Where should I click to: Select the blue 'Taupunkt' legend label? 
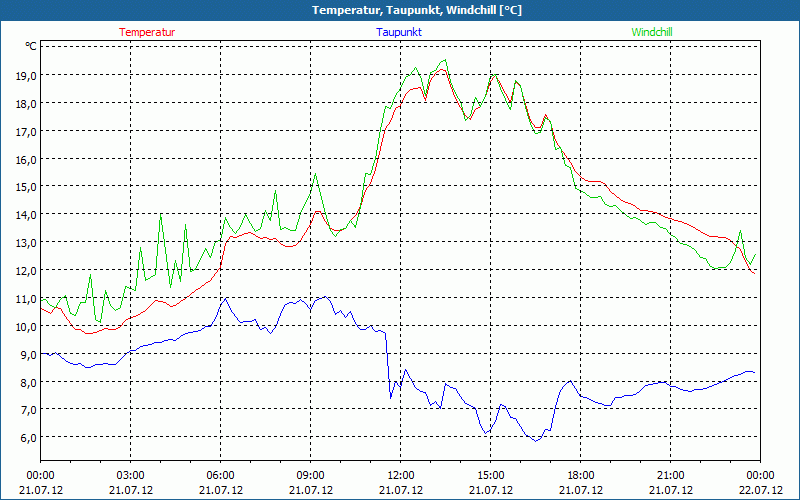[399, 32]
